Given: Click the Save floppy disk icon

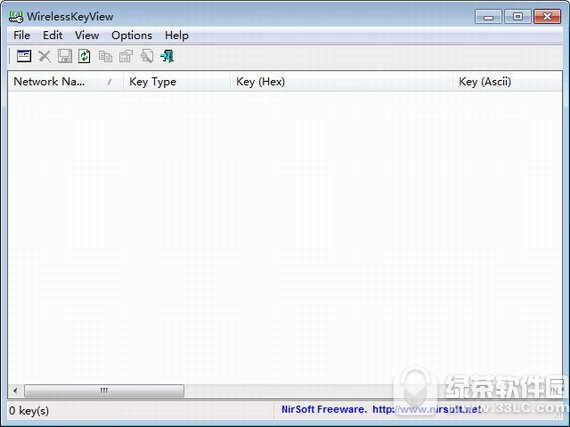Looking at the screenshot, I should click(65, 56).
